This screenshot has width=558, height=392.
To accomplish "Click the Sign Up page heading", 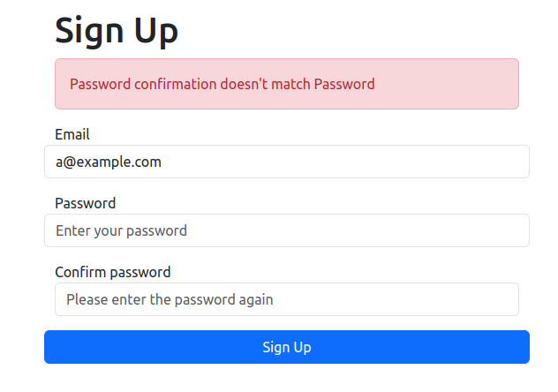I will (117, 30).
